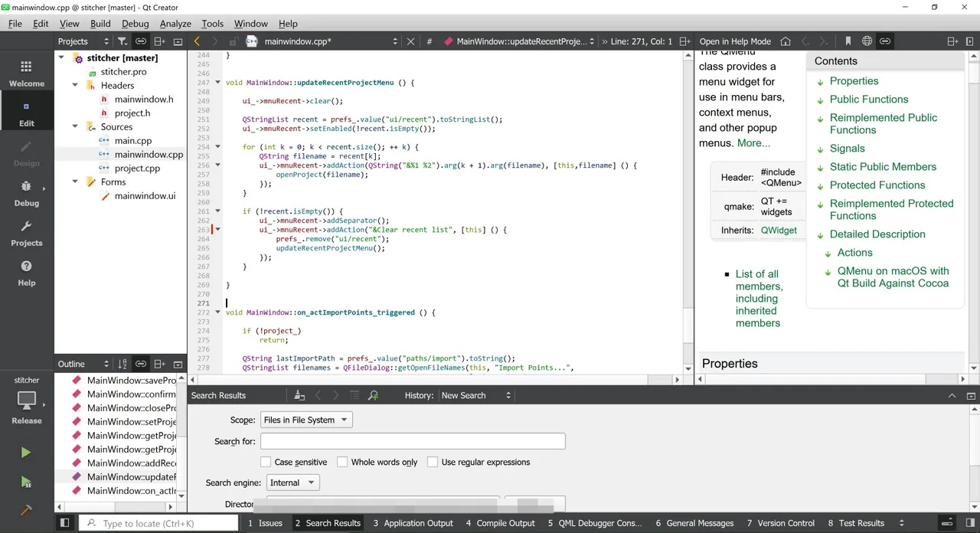980x533 pixels.
Task: Toggle editor sync in Outline pane
Action: click(x=141, y=364)
